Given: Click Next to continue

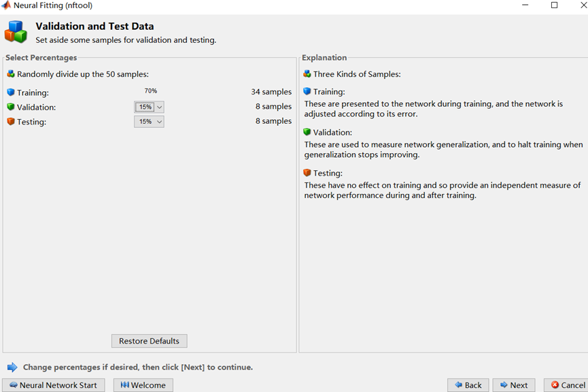Looking at the screenshot, I should click(514, 385).
